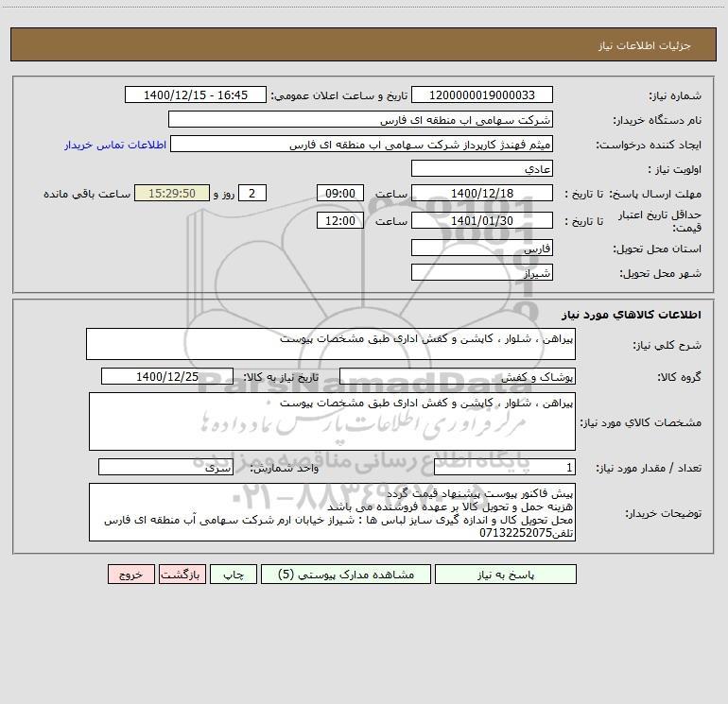
Task: Click the تاریخ و ساعت اعلان عمومی: label
Action: coord(338,96)
